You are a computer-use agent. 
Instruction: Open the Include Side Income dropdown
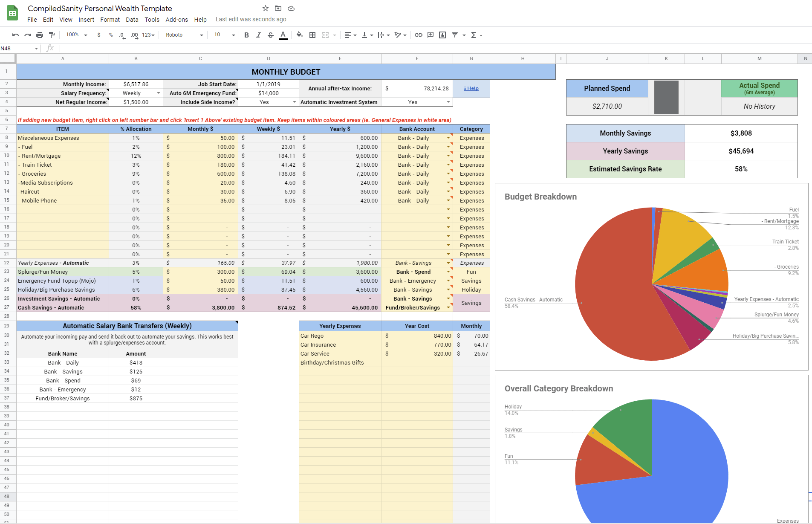pyautogui.click(x=294, y=102)
